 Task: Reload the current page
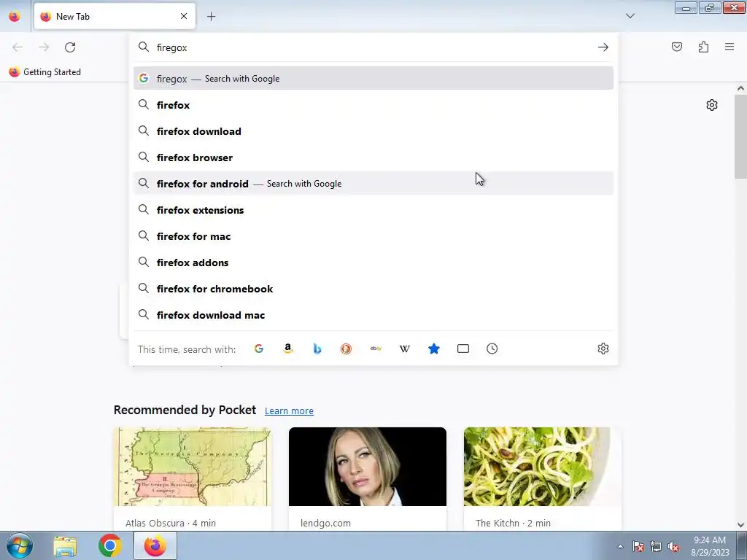(70, 47)
